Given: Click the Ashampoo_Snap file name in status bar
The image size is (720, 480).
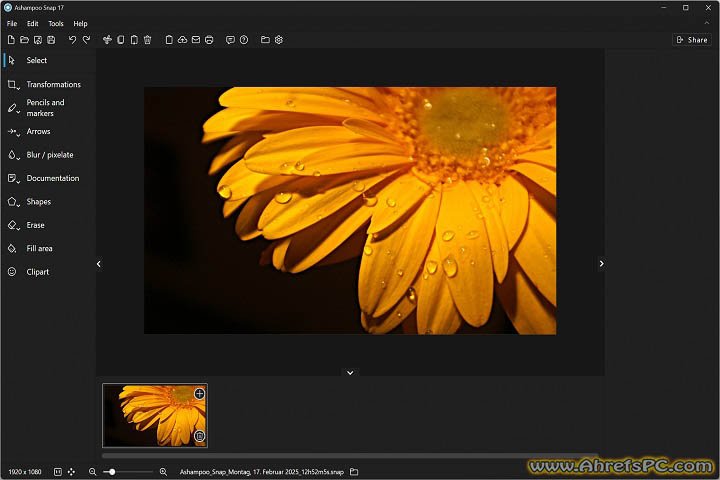Looking at the screenshot, I should [261, 472].
